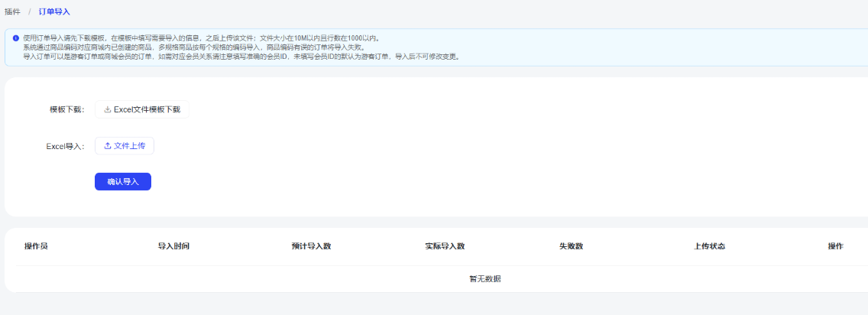Click the 操作 column header
The height and width of the screenshot is (315, 868).
pyautogui.click(x=835, y=246)
